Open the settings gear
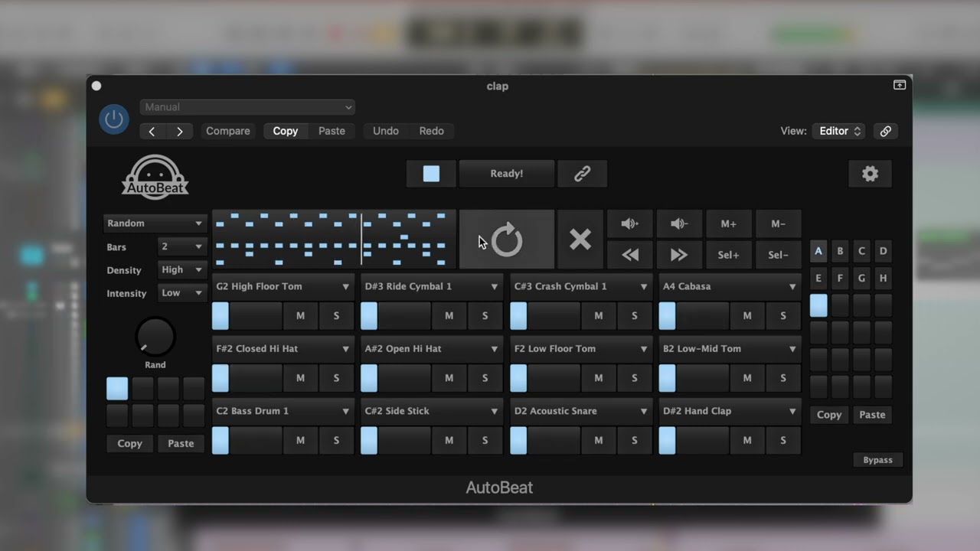The height and width of the screenshot is (551, 980). [x=871, y=174]
